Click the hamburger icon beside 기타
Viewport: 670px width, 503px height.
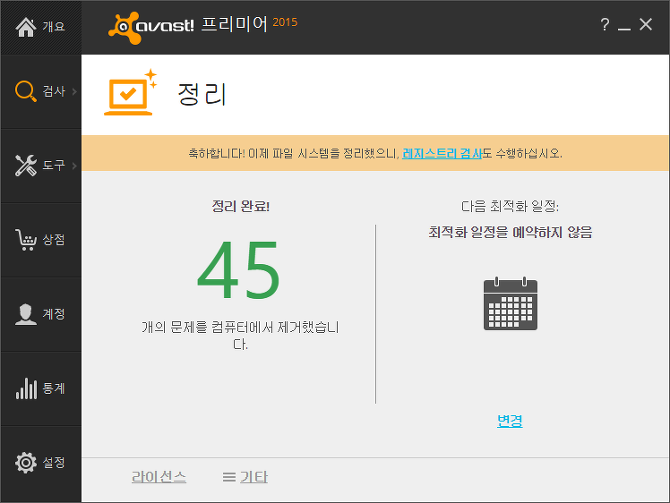coord(229,477)
